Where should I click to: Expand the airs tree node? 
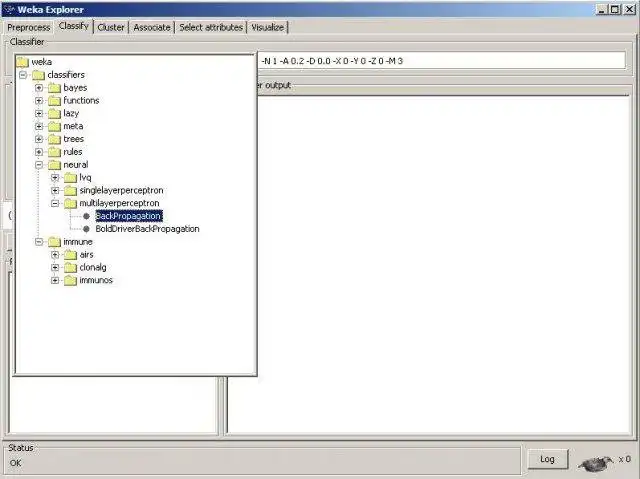tap(55, 255)
